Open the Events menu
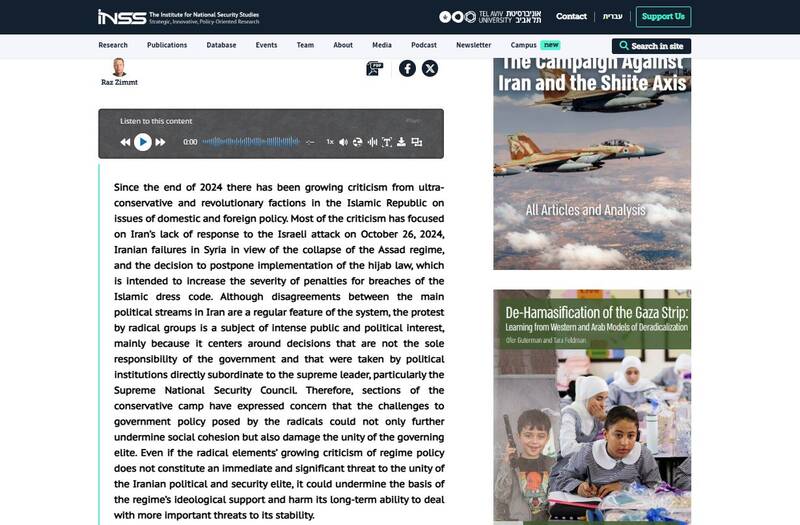The width and height of the screenshot is (800, 525). click(x=266, y=45)
